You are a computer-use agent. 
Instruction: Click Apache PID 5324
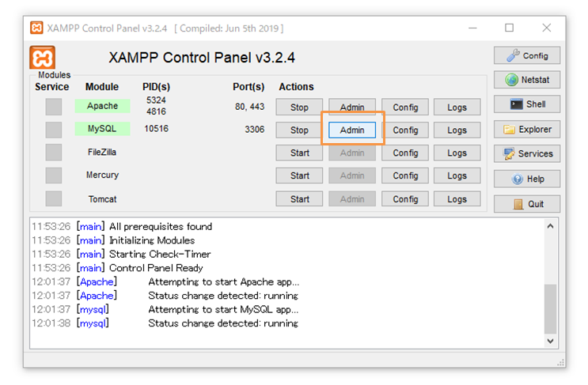click(x=156, y=100)
